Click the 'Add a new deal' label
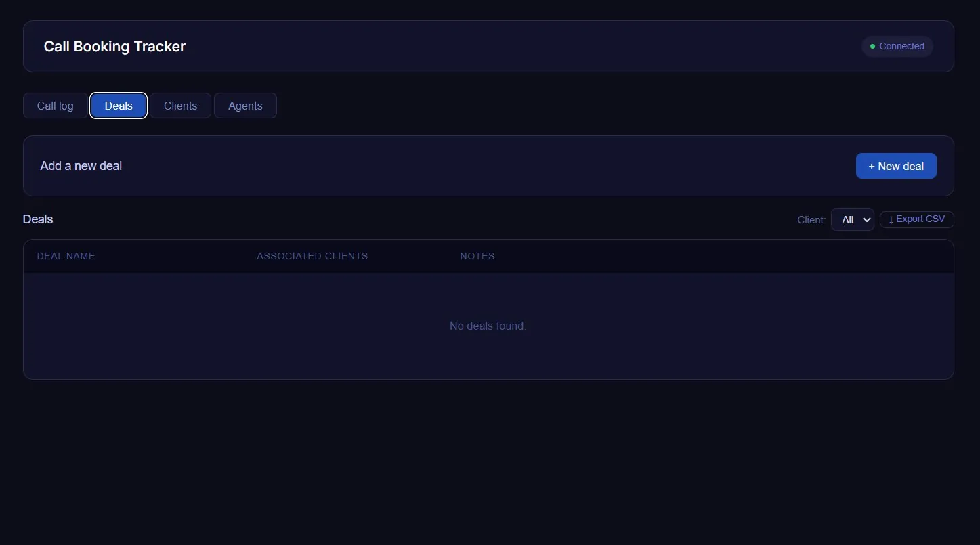The width and height of the screenshot is (980, 545). [81, 166]
